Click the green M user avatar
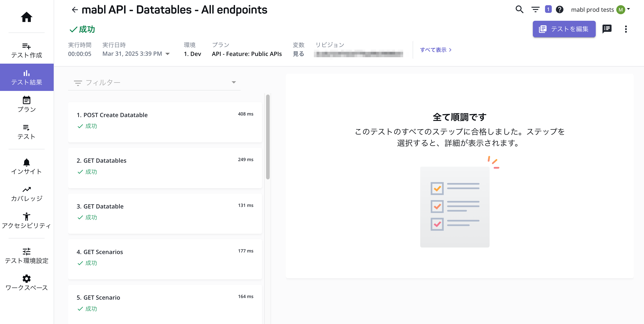Screen dimensions: 644x324 (x=621, y=10)
